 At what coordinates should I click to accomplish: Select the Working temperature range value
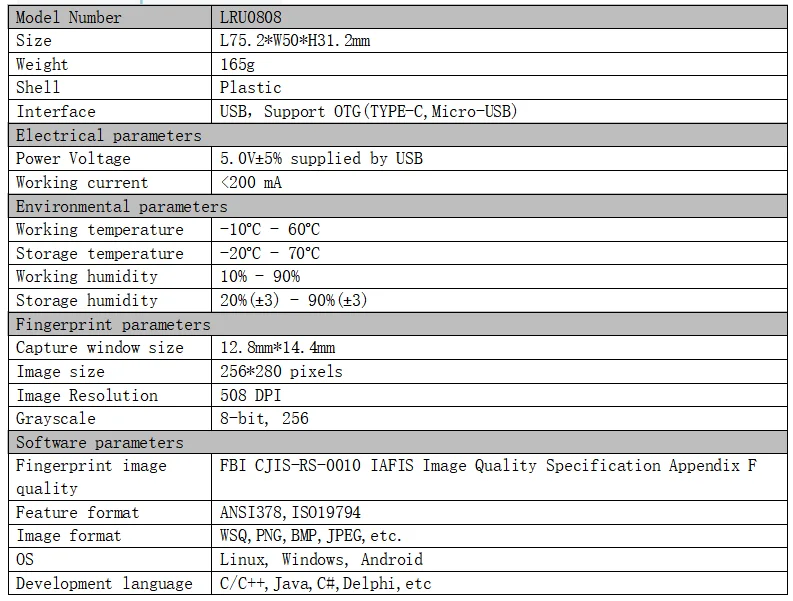[270, 229]
